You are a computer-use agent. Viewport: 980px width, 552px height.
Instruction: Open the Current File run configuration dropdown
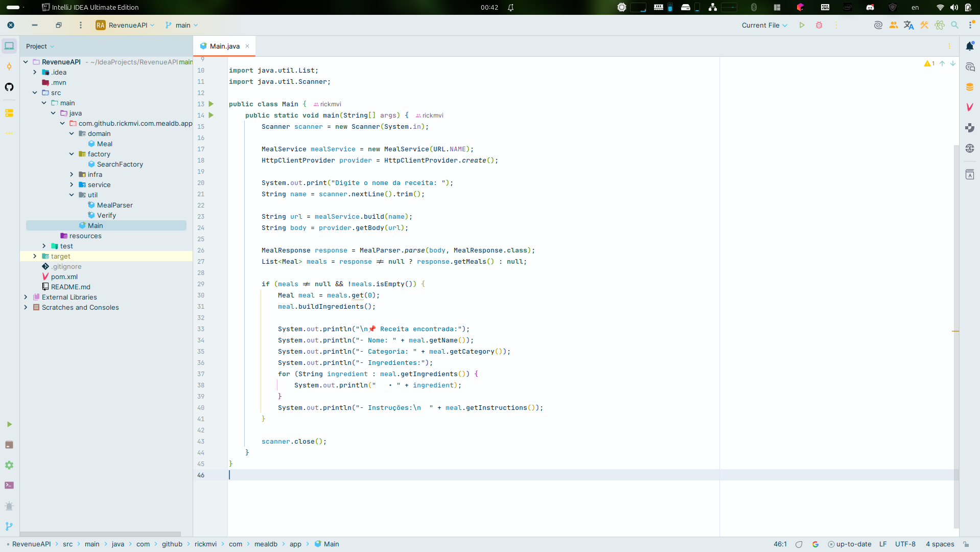click(764, 25)
